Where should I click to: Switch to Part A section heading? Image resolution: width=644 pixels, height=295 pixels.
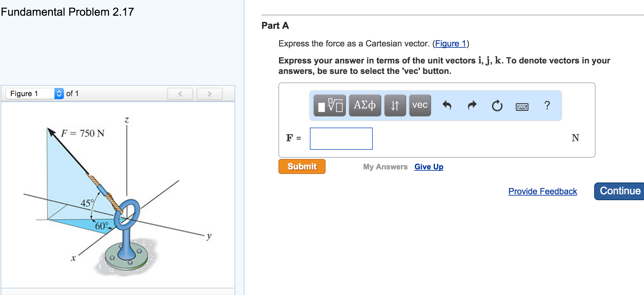point(275,26)
